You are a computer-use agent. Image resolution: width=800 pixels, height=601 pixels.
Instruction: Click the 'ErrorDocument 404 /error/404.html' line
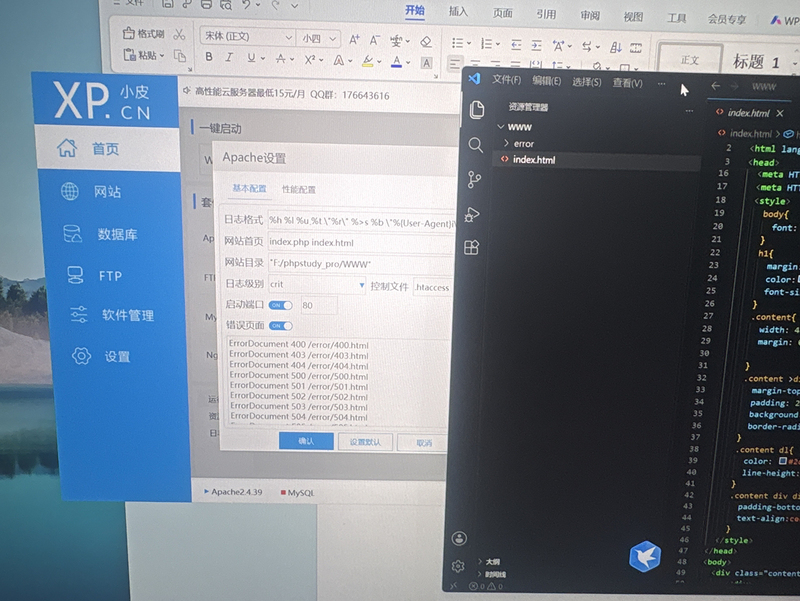(x=299, y=365)
